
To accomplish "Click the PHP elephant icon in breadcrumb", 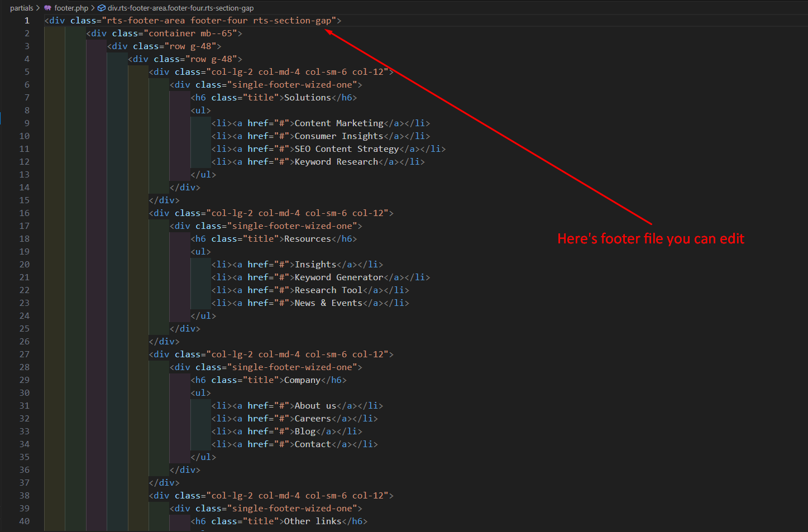I will point(47,8).
